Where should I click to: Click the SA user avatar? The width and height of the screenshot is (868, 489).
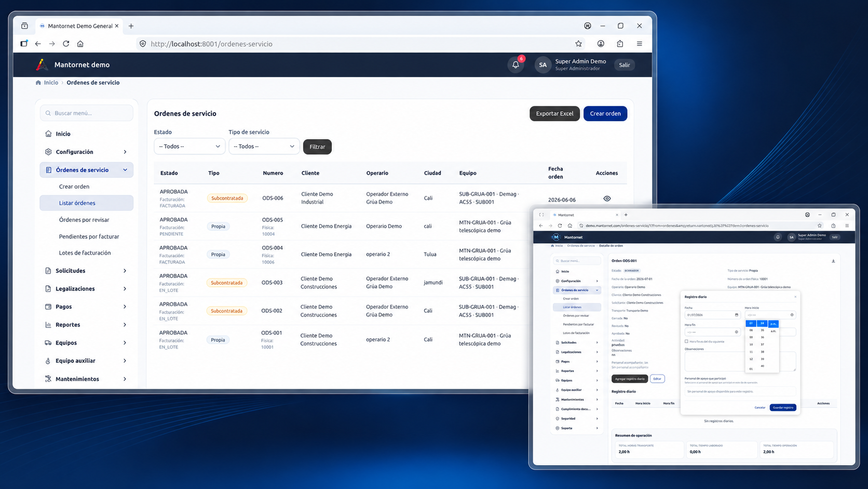(x=542, y=65)
